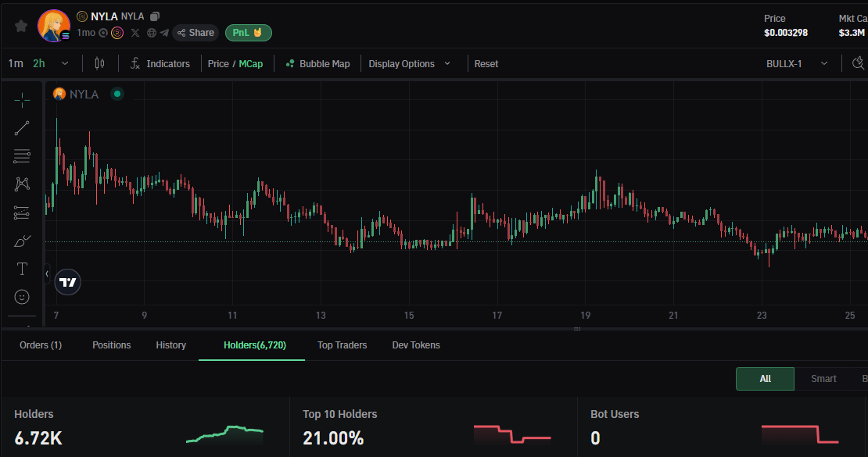Expand the Display Options dropdown
This screenshot has height=457, width=868.
pyautogui.click(x=410, y=63)
